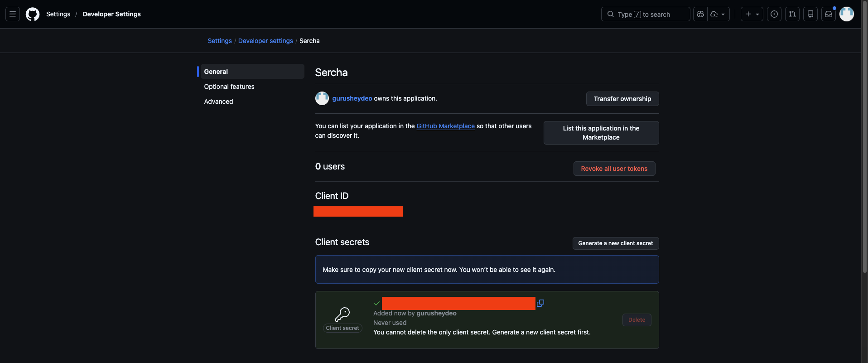Expand the Copilot cloud agents dropdown
The width and height of the screenshot is (868, 363).
click(x=718, y=14)
